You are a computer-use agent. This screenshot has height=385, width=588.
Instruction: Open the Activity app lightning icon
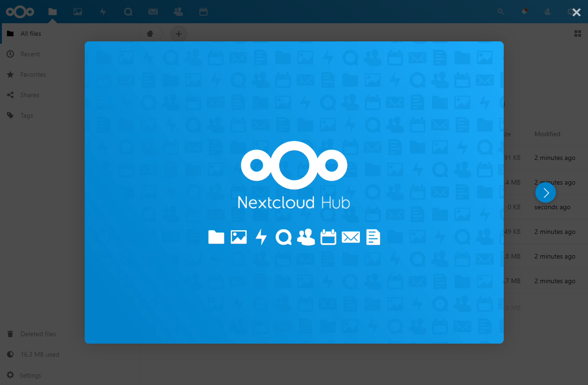pos(103,12)
